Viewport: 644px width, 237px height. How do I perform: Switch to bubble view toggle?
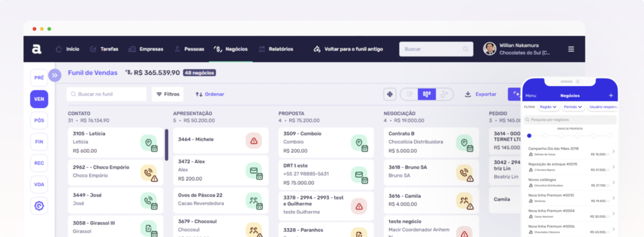444,94
